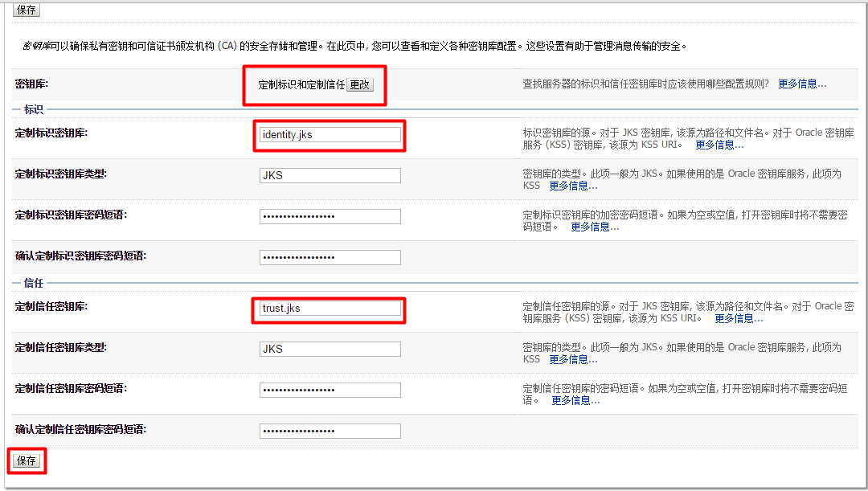The height and width of the screenshot is (491, 868).
Task: Open 更多信息 link for 定制标识密钥库类型
Action: pyautogui.click(x=573, y=186)
